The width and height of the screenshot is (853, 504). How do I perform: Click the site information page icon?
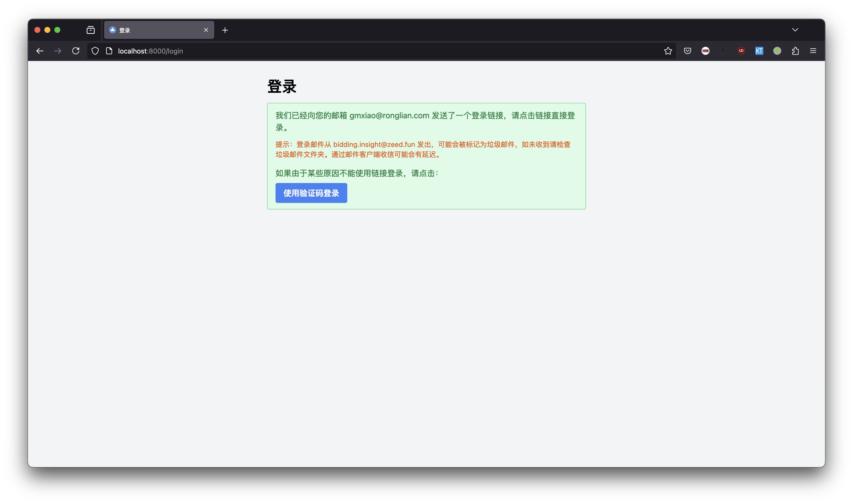pos(109,51)
